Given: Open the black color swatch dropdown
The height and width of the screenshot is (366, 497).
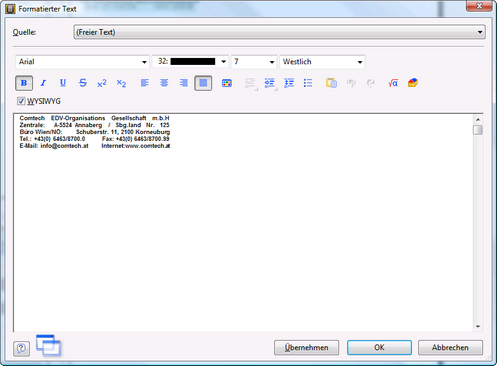Looking at the screenshot, I should click(190, 62).
